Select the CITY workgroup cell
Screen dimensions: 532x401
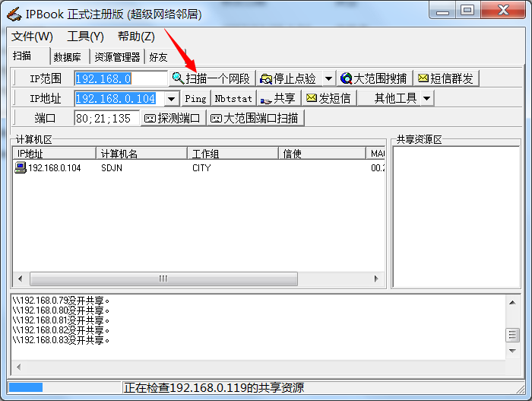(201, 168)
